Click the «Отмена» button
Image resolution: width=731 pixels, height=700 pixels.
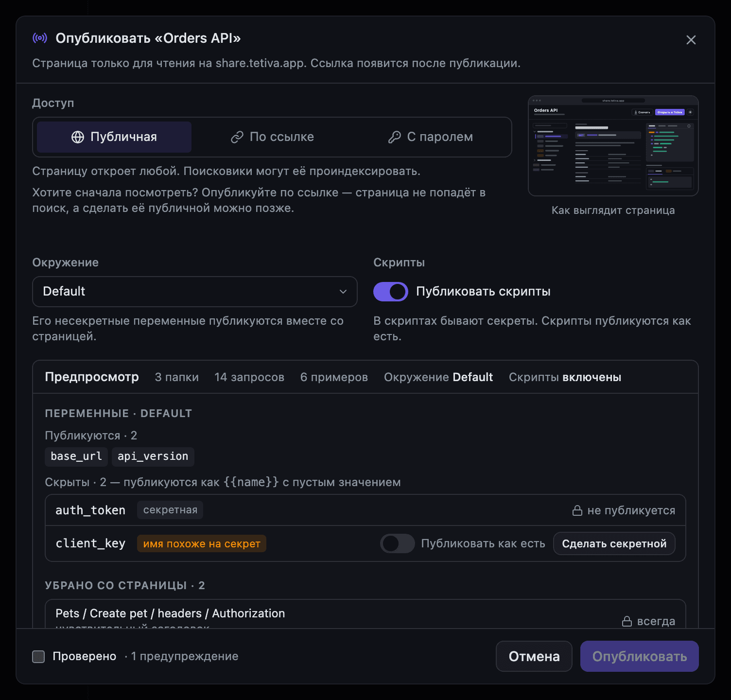(534, 656)
